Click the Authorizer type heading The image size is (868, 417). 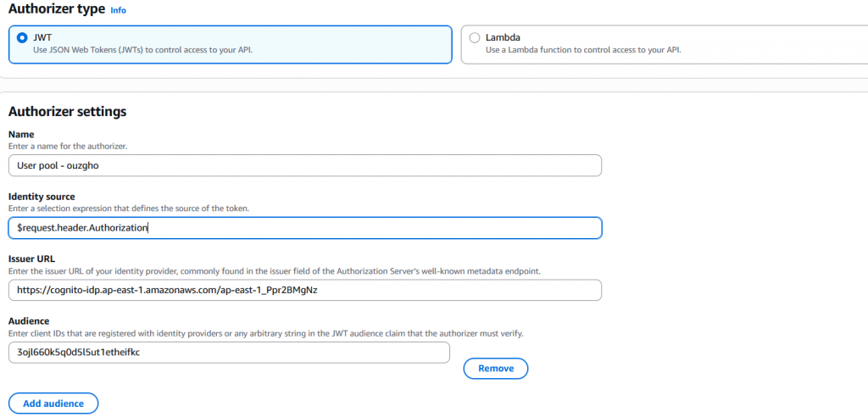point(56,9)
